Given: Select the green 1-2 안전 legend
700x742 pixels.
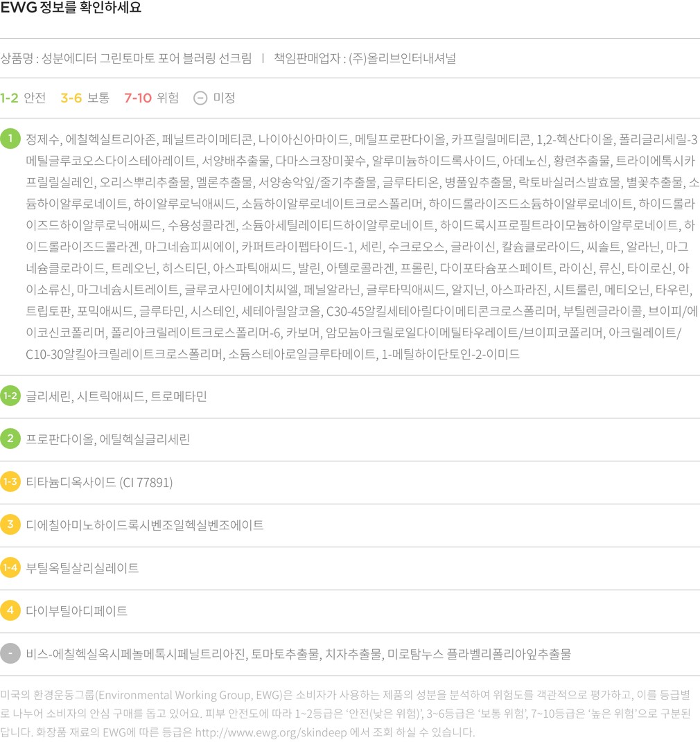Looking at the screenshot, I should point(23,98).
